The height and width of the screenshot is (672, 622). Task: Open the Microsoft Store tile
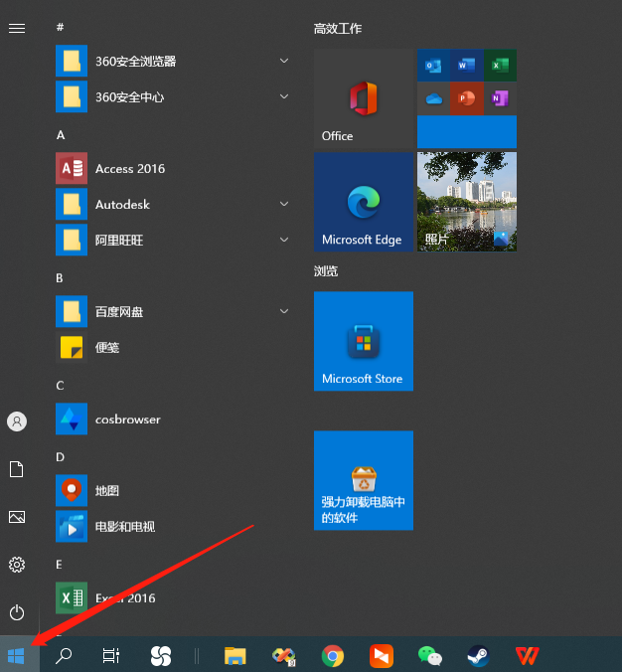coord(364,341)
